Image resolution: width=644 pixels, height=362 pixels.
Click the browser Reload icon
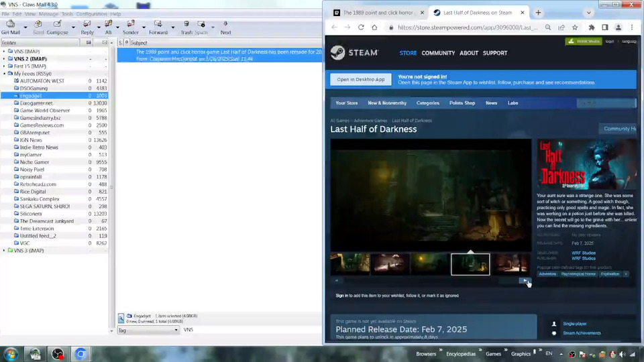[x=361, y=27]
